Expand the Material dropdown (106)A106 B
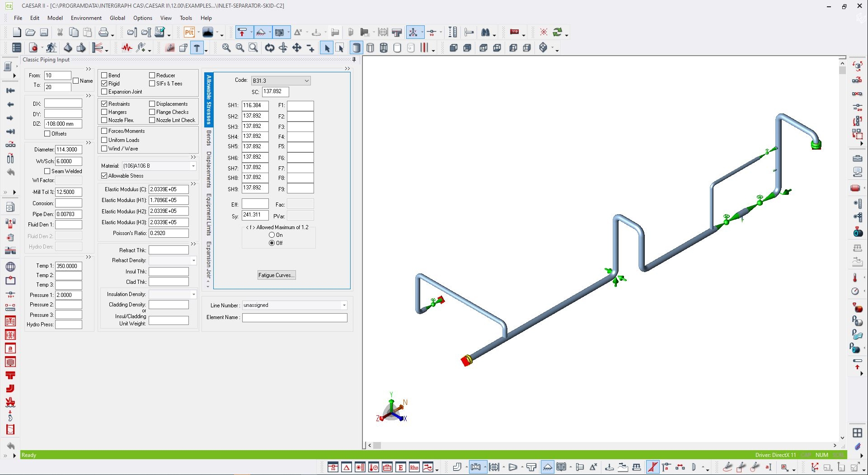The height and width of the screenshot is (475, 868). (193, 166)
